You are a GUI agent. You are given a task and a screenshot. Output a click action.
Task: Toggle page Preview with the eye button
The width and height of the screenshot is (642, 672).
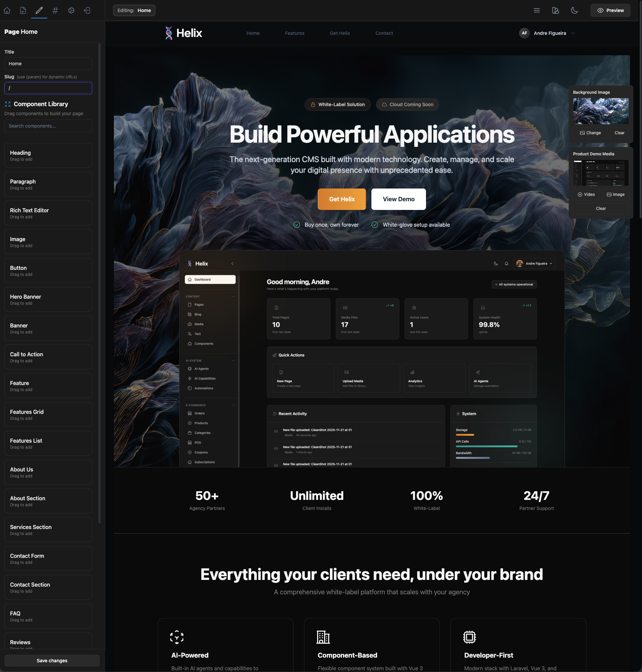(610, 10)
